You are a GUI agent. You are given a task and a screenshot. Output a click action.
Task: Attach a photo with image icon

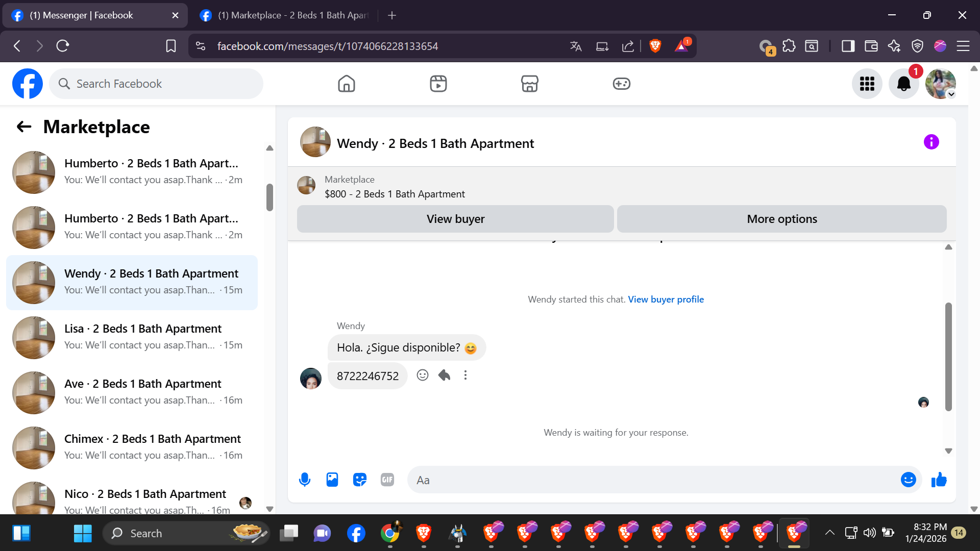pyautogui.click(x=332, y=480)
